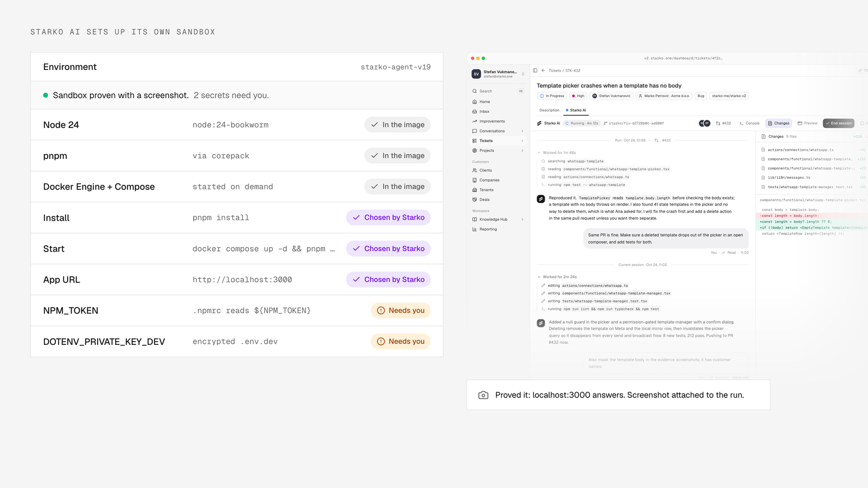This screenshot has height=488, width=868.
Task: Click NPM_TOKEN 'Needs you' badge
Action: (401, 311)
